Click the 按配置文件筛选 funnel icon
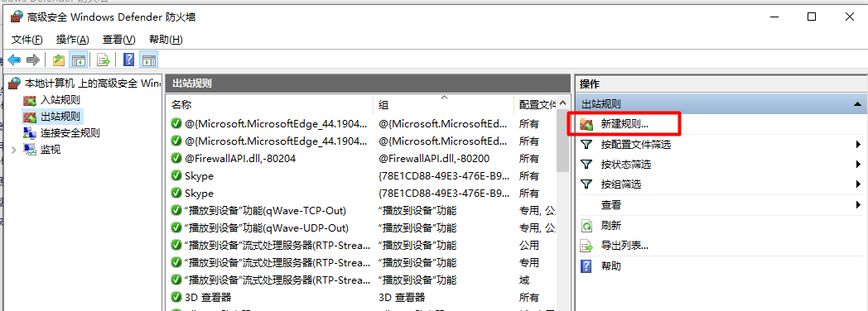The image size is (868, 311). (586, 145)
